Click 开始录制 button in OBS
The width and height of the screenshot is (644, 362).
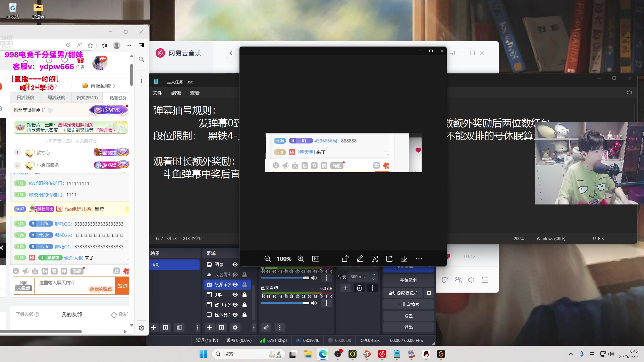click(409, 280)
